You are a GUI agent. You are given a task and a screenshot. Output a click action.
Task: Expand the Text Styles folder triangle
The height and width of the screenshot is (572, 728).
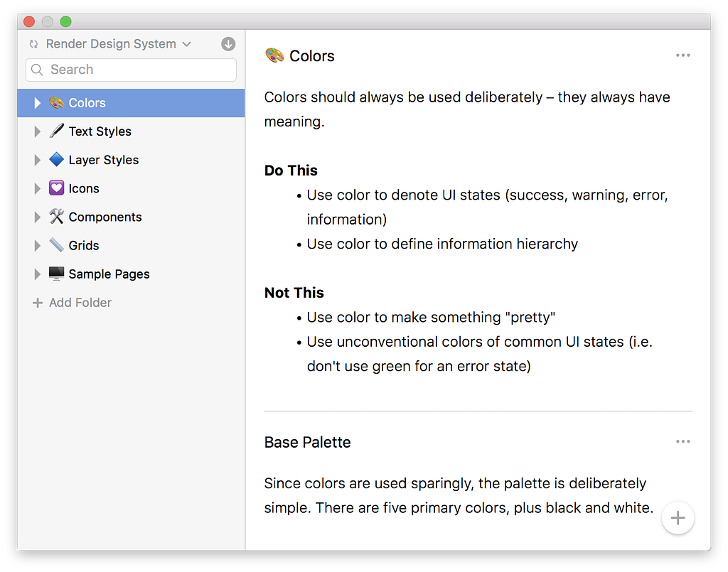38,131
